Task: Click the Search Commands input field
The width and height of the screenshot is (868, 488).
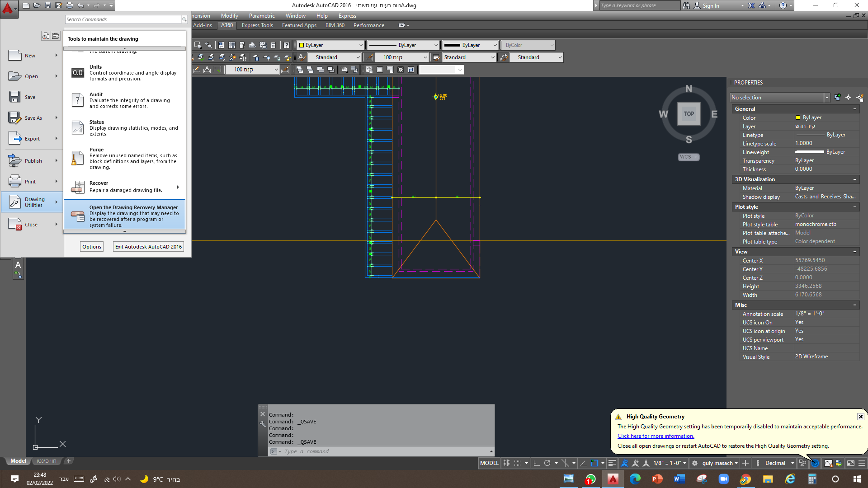Action: pyautogui.click(x=123, y=19)
